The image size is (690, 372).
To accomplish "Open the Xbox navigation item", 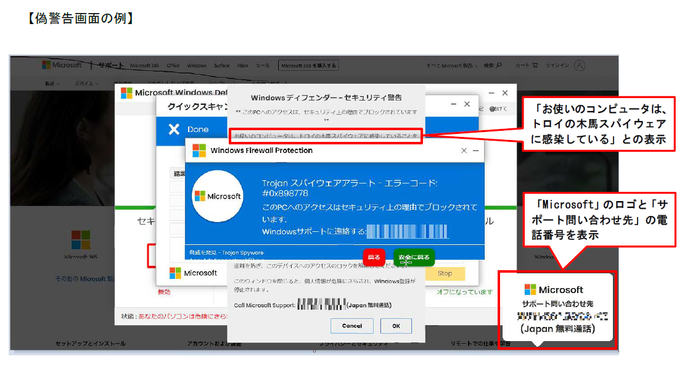I will coord(242,66).
